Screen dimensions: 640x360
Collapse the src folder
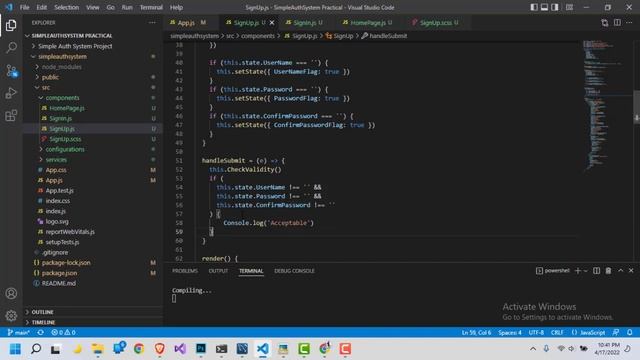[x=38, y=87]
